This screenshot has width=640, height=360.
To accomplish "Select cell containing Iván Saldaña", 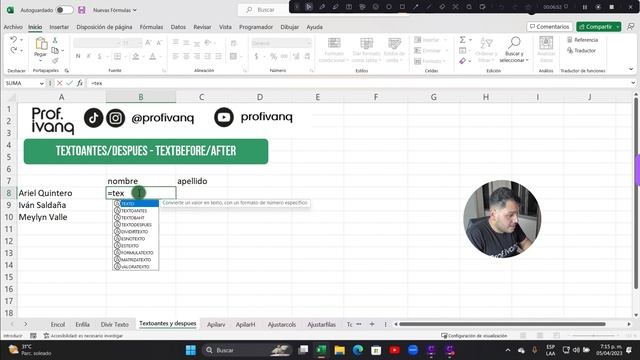I will pos(61,205).
